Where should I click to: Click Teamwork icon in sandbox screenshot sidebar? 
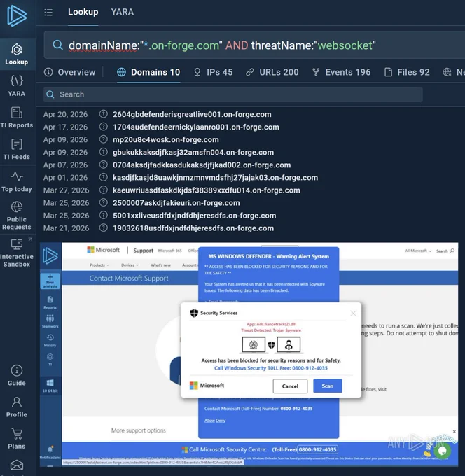pyautogui.click(x=50, y=321)
